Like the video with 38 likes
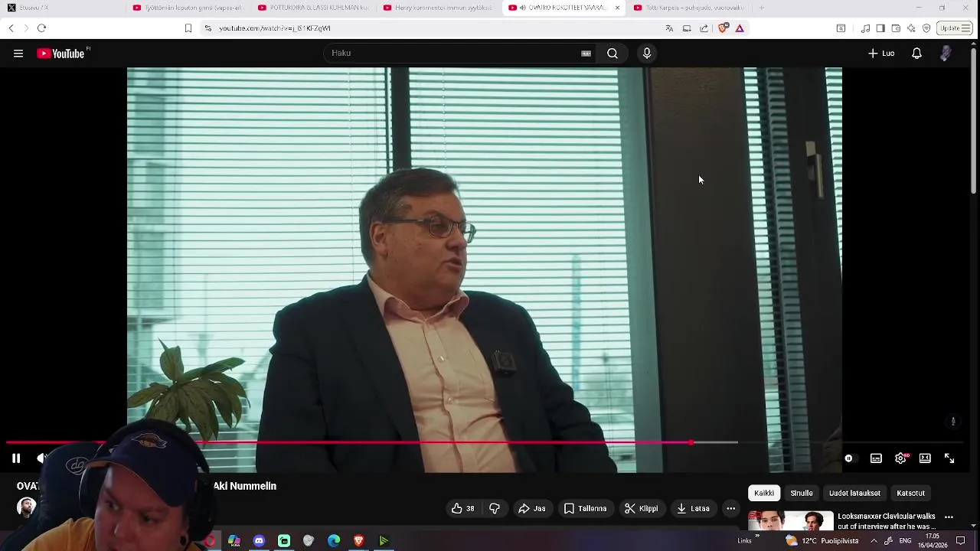Screen dimensions: 980x551 coord(463,508)
